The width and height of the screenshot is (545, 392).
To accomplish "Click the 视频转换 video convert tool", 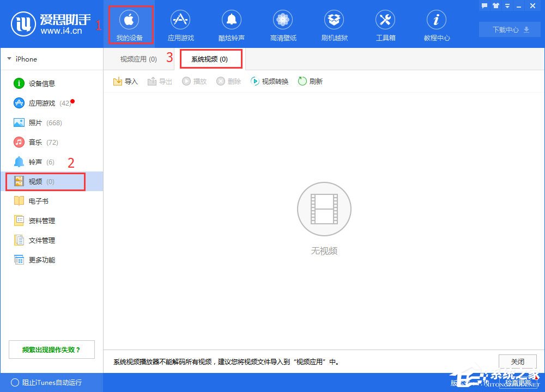I will pyautogui.click(x=269, y=81).
